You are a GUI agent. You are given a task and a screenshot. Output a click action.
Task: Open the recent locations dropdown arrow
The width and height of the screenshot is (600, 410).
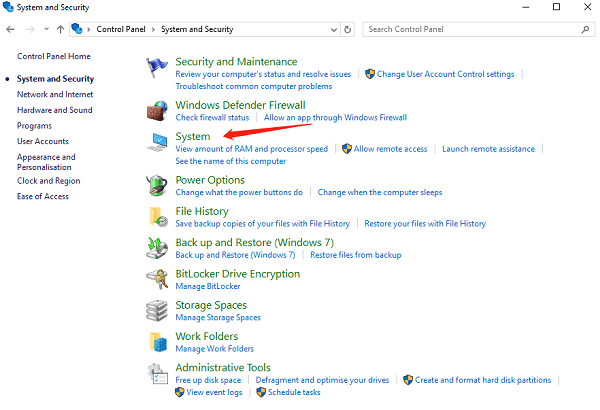click(46, 29)
